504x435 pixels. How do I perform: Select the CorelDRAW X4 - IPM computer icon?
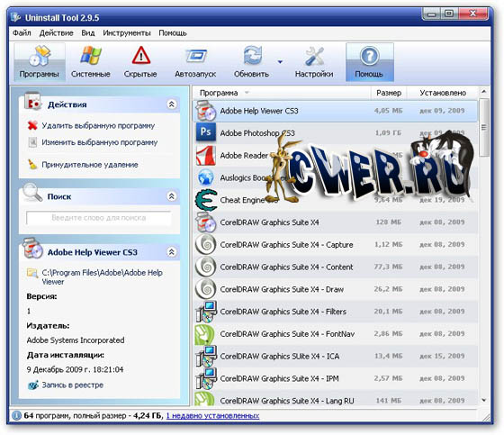pyautogui.click(x=206, y=378)
